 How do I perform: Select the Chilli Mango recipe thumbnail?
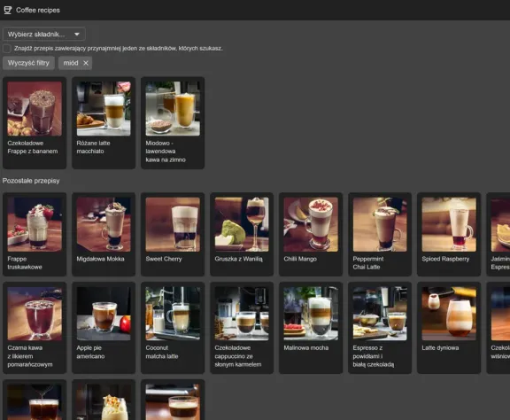click(x=311, y=224)
